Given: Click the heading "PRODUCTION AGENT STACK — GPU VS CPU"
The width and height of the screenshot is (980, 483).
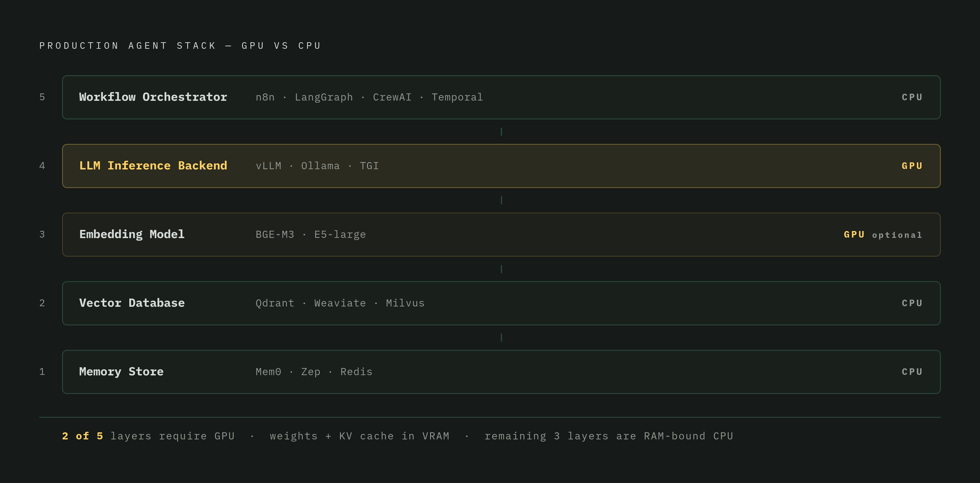Looking at the screenshot, I should tap(180, 46).
